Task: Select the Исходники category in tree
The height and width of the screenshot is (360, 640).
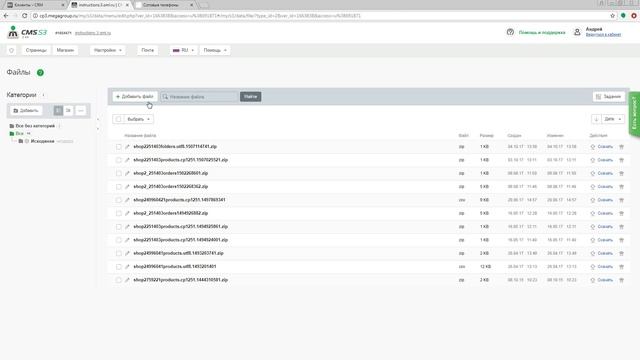Action: tap(42, 141)
